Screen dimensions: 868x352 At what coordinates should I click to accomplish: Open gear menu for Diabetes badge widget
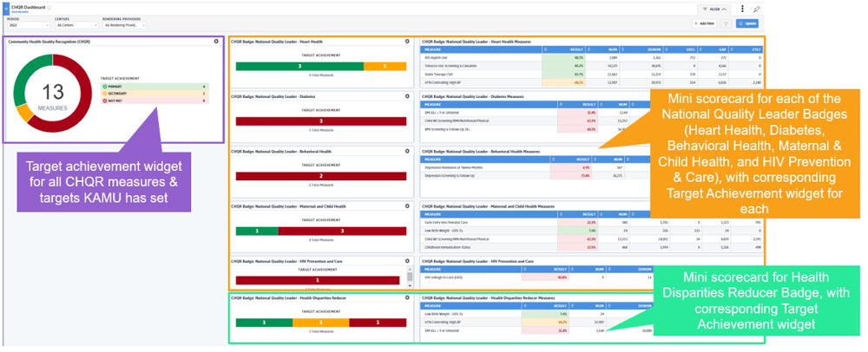click(x=408, y=95)
